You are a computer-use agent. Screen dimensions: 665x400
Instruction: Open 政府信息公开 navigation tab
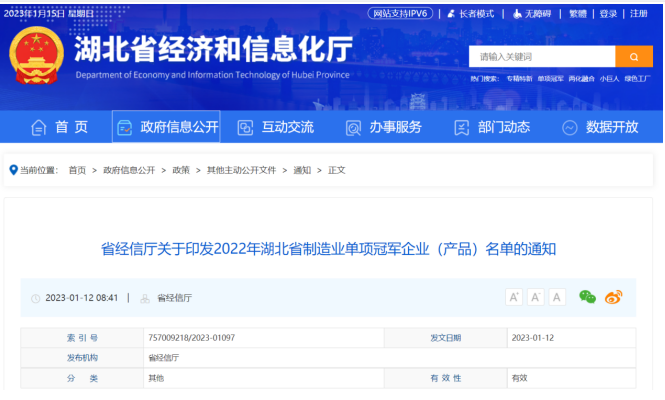[x=167, y=127]
